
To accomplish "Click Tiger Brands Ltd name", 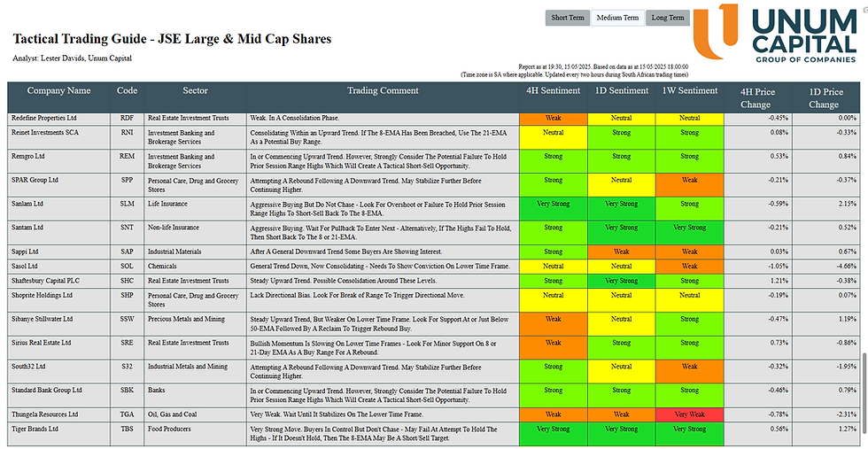I will coord(36,429).
